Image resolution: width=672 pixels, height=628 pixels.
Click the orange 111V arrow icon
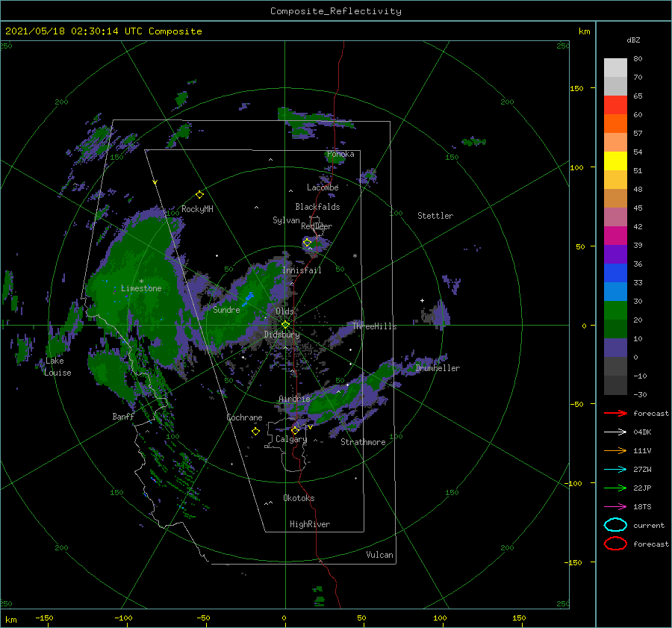click(615, 450)
